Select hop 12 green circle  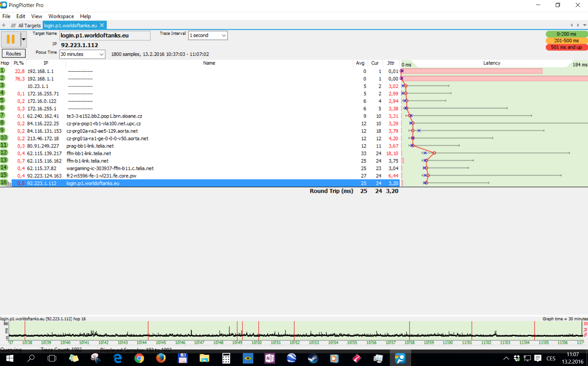[4, 152]
